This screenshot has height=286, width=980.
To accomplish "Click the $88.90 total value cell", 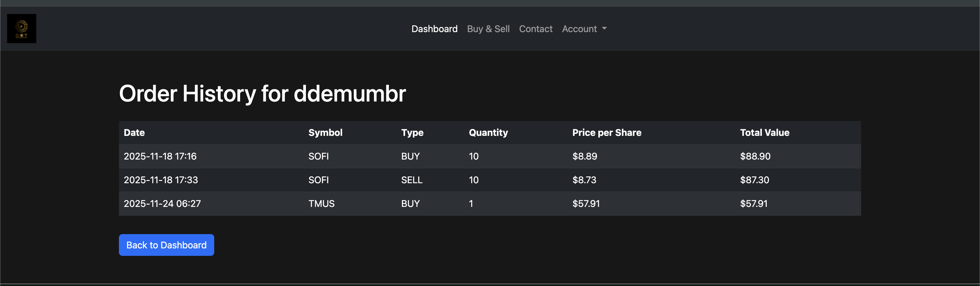I will 755,156.
